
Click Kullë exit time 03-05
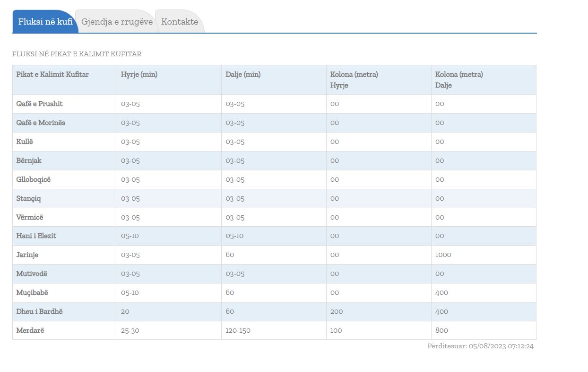coord(235,142)
